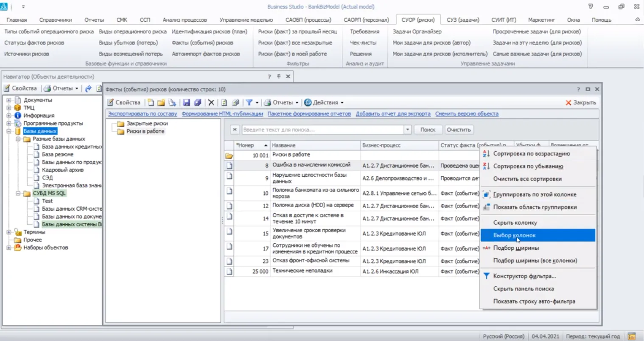
Task: Collapse the Разные базы данных folder
Action: tap(18, 139)
